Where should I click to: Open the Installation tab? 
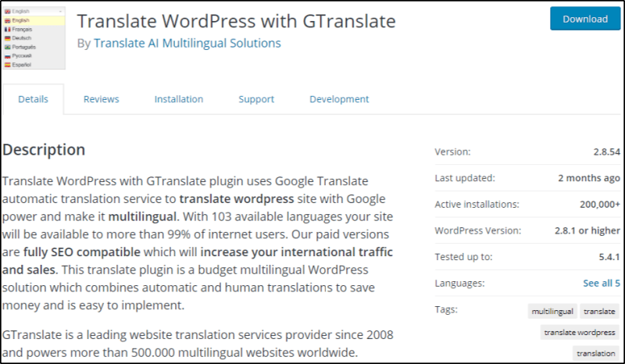point(179,99)
